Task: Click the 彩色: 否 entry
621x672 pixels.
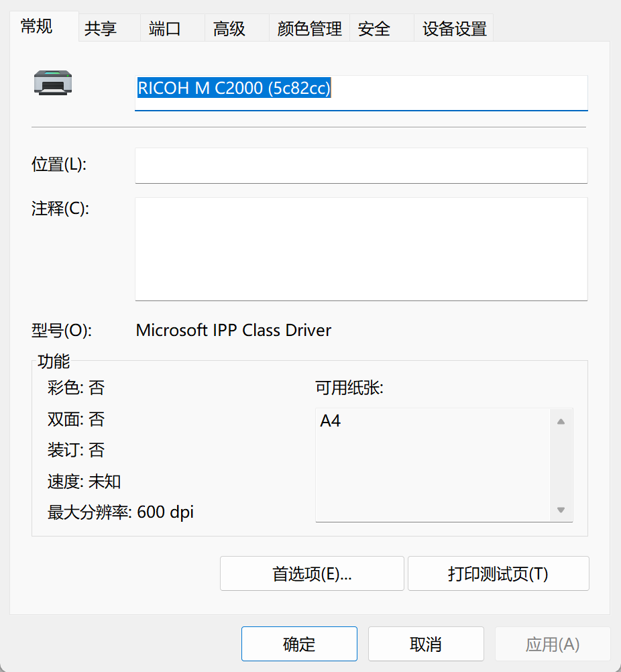Action: click(76, 388)
